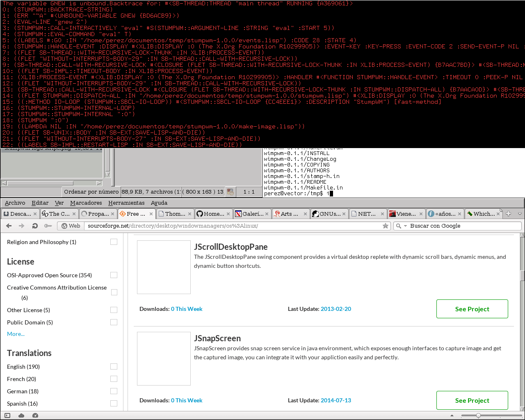The width and height of the screenshot is (525, 420).
Task: Click the JSnapScreen project thumbnail
Action: tap(164, 358)
